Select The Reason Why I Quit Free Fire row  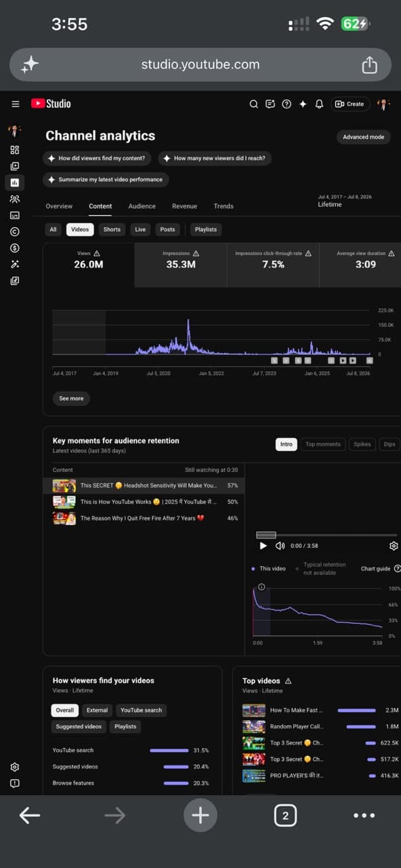tap(145, 518)
